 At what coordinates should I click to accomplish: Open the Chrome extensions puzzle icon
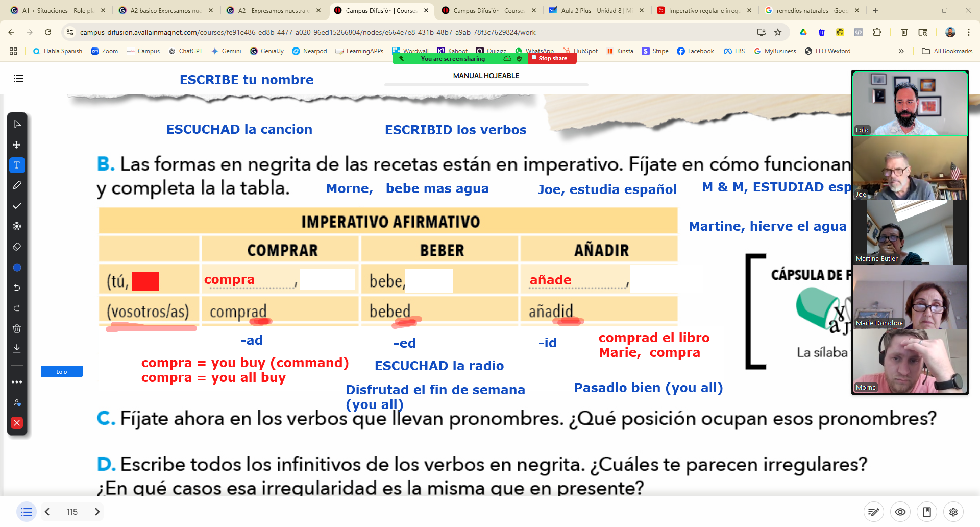[x=877, y=32]
